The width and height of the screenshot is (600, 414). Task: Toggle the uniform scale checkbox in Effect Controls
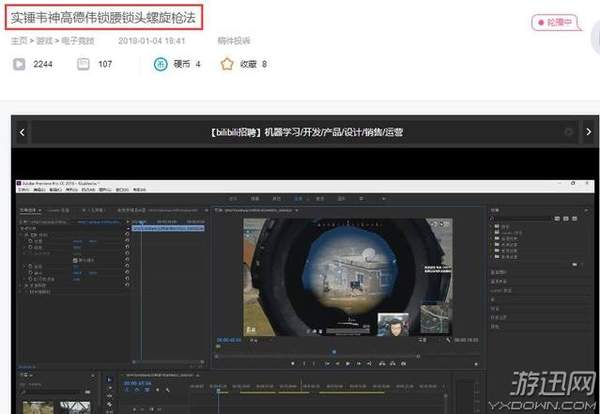coord(75,260)
